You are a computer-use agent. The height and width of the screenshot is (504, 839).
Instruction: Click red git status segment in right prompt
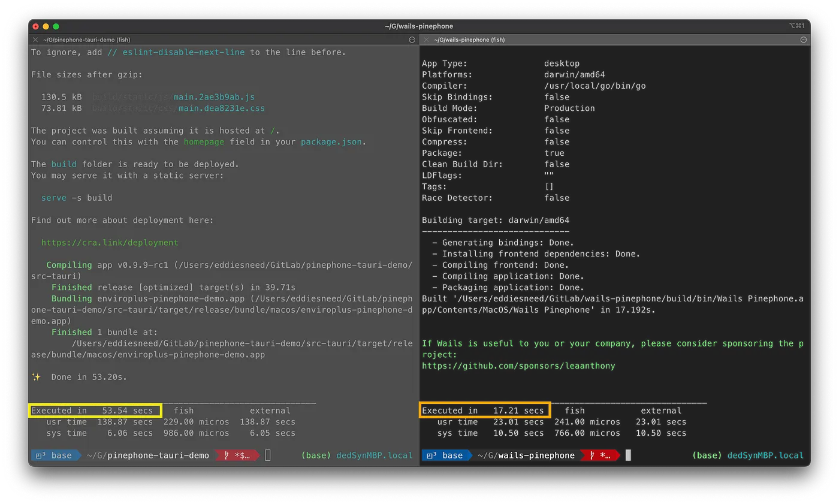pos(600,455)
